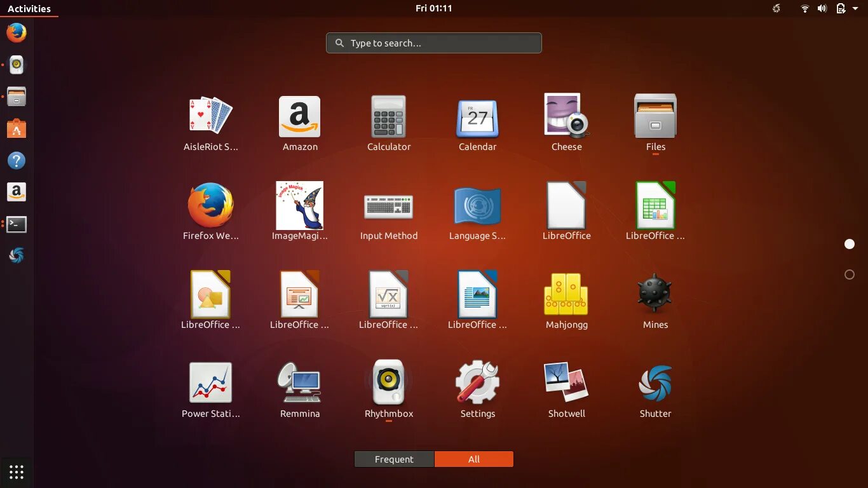Launch LibreOffice Calc spreadsheet icon
Screen dimensions: 868x488
coord(656,213)
